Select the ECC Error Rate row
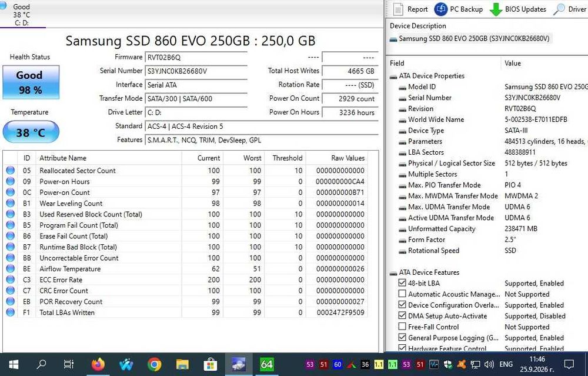The image size is (588, 376). (x=186, y=279)
